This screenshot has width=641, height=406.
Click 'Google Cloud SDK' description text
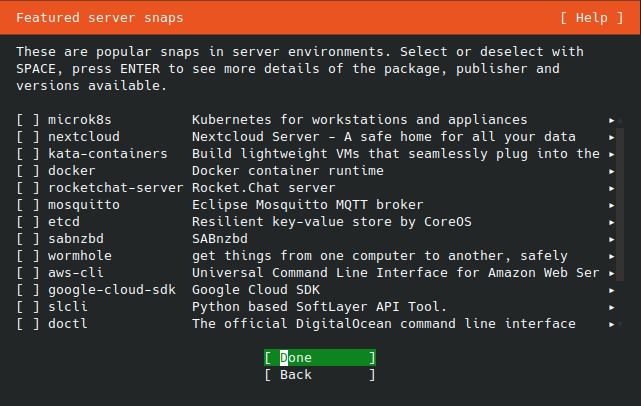coord(256,290)
